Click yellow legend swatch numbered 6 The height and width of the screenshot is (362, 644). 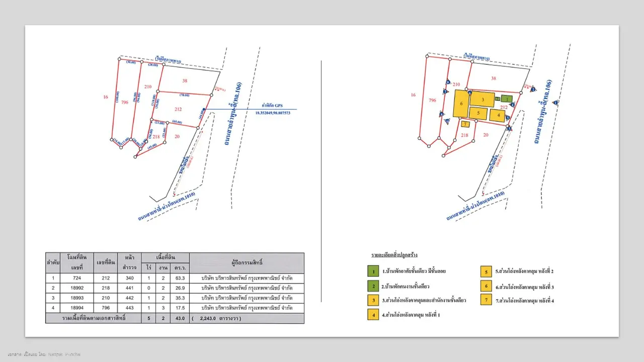click(486, 286)
